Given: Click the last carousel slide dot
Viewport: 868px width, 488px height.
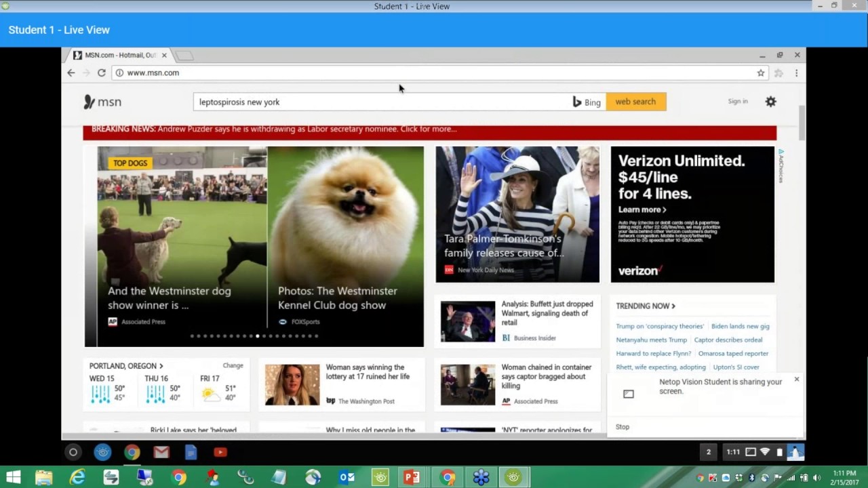Looking at the screenshot, I should 316,336.
